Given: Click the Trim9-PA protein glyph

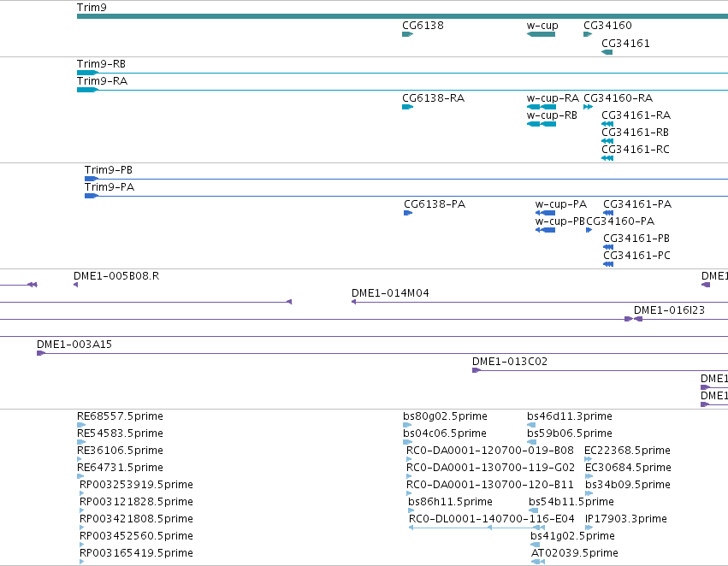Looking at the screenshot, I should (406, 197).
